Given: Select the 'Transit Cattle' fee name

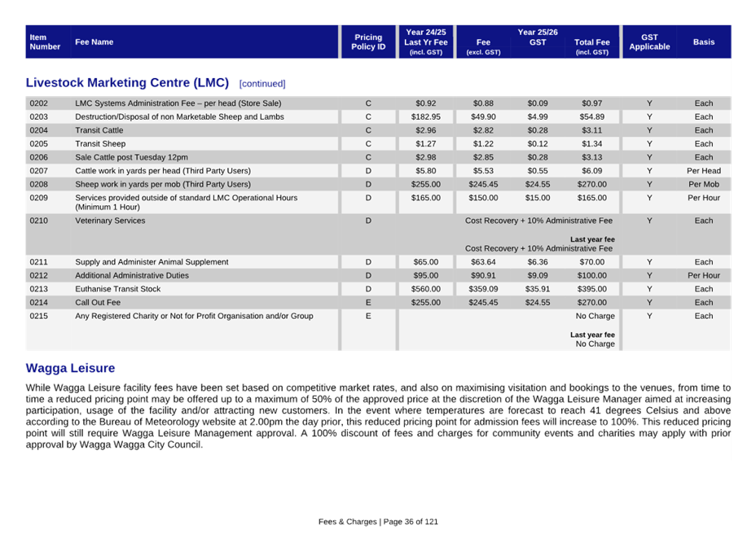Looking at the screenshot, I should pyautogui.click(x=99, y=130).
